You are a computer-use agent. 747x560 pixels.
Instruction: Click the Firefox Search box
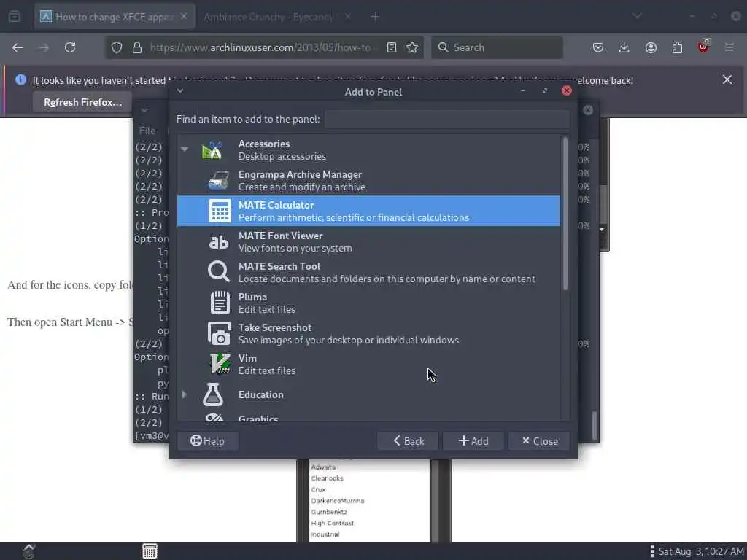[497, 47]
